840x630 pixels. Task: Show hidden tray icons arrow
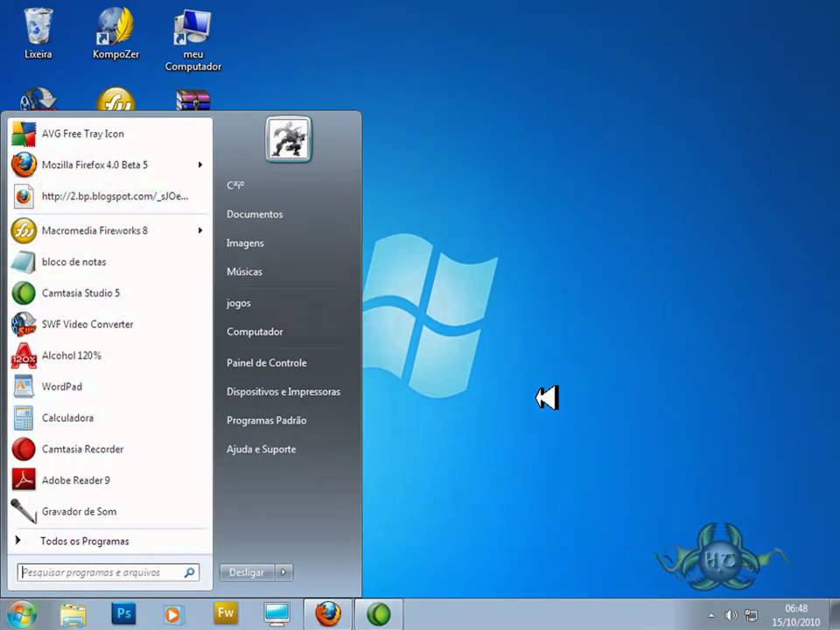pos(710,615)
